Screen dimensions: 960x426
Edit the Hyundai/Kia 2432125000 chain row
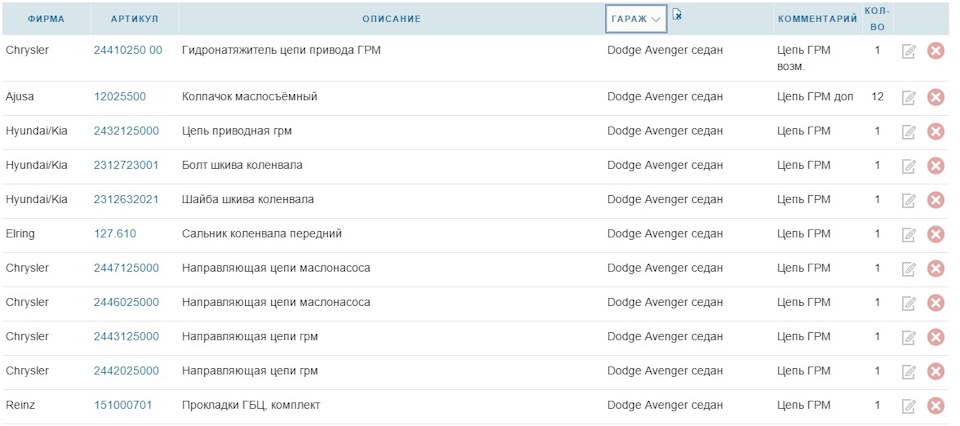[x=908, y=132]
